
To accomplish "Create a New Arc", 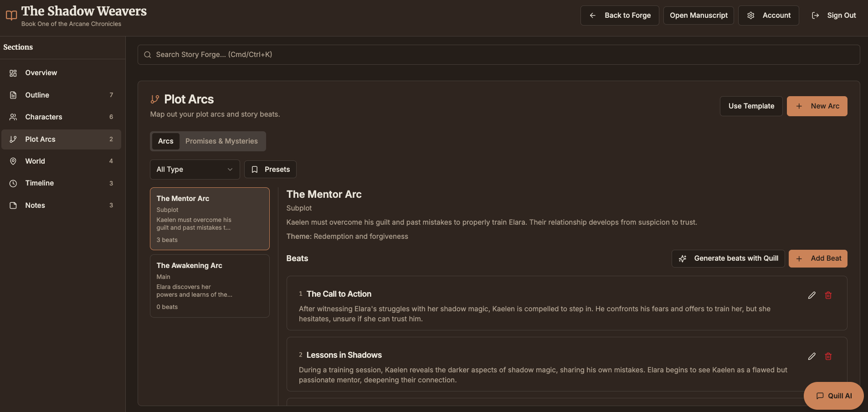I will [x=817, y=106].
